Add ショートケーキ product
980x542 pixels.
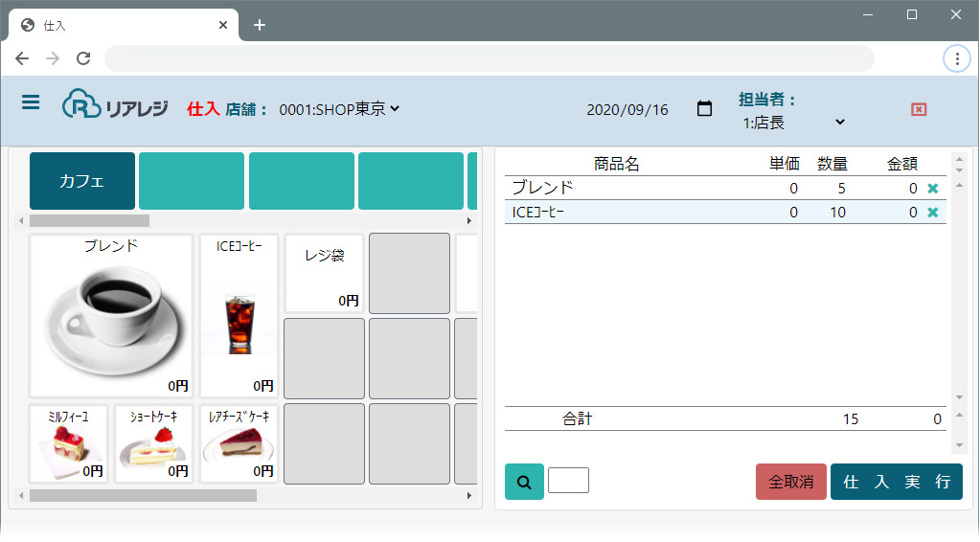click(153, 443)
